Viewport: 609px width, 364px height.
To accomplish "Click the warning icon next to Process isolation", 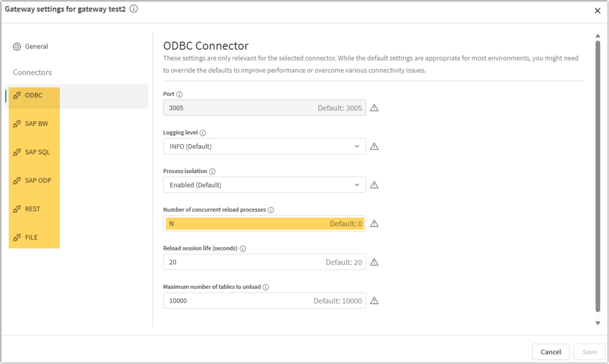I will 374,185.
